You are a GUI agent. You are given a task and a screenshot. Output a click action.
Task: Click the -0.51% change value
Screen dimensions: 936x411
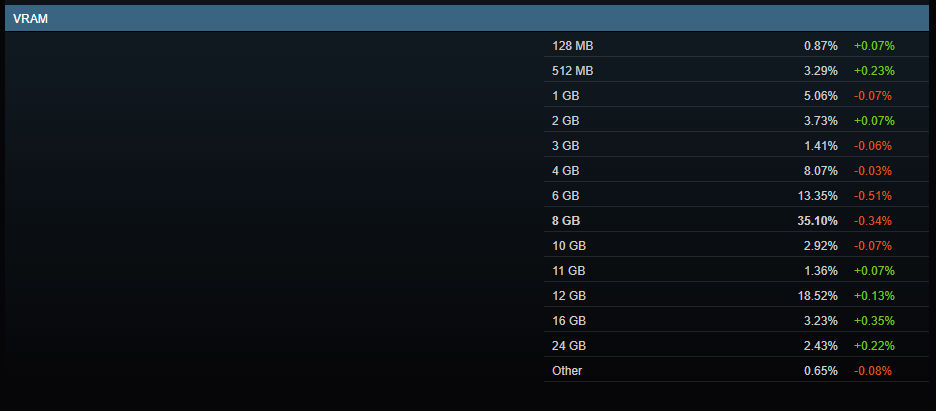(x=873, y=196)
